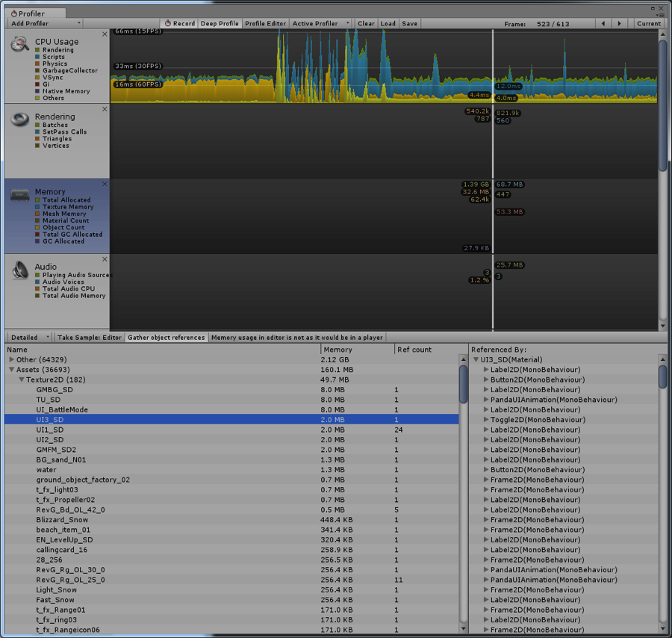This screenshot has width=672, height=638.
Task: Close the CPU Usage profiler module
Action: click(x=105, y=34)
